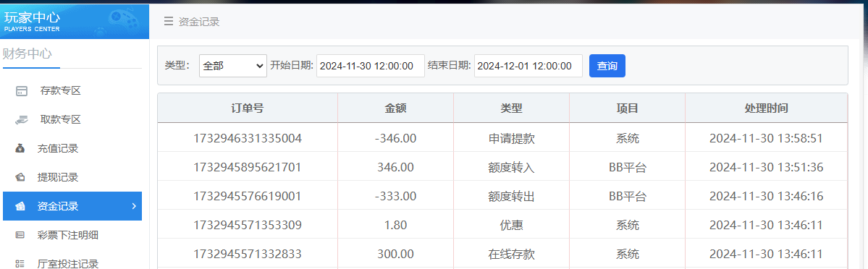The image size is (868, 269).
Task: Click the 处理时间 column header
Action: point(766,108)
